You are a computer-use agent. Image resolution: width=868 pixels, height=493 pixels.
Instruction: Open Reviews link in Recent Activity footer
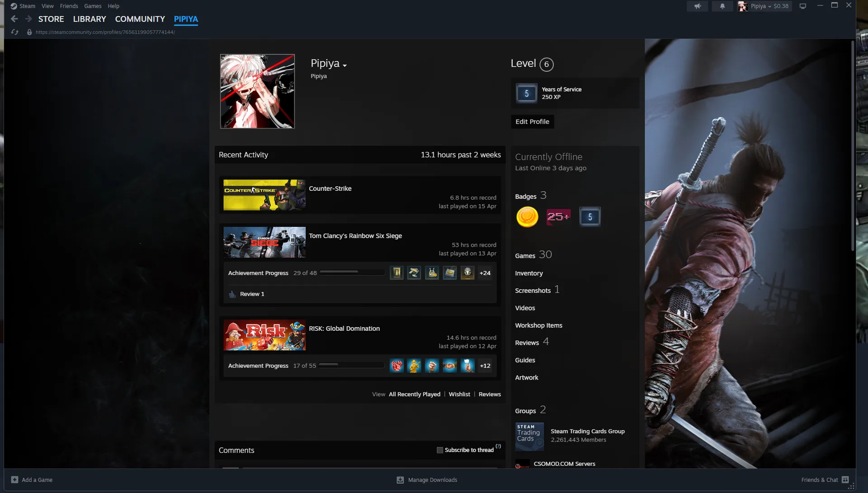click(x=490, y=394)
